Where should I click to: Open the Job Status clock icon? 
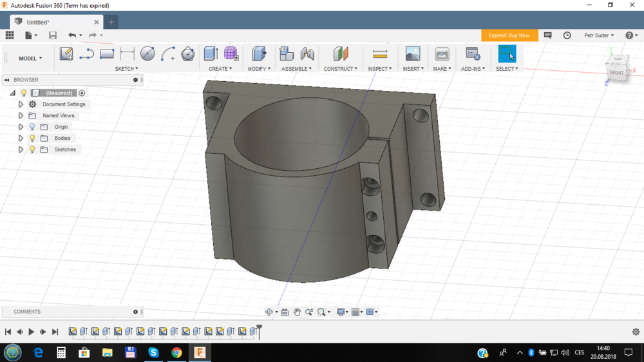click(x=567, y=35)
